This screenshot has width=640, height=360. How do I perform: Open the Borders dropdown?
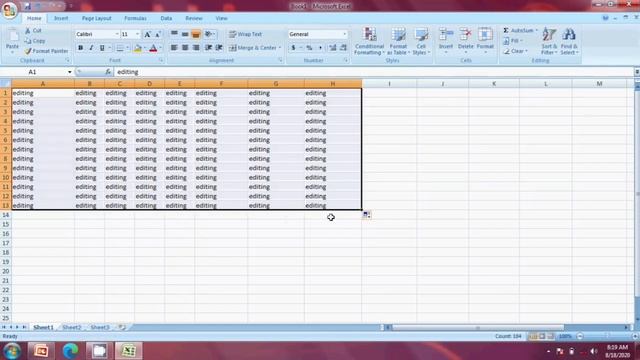[x=127, y=48]
